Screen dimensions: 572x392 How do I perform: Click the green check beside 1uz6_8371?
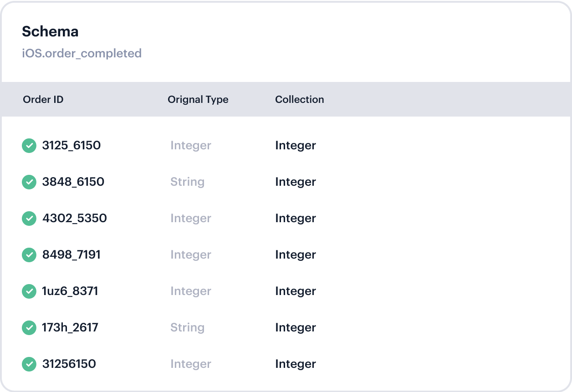pos(29,291)
